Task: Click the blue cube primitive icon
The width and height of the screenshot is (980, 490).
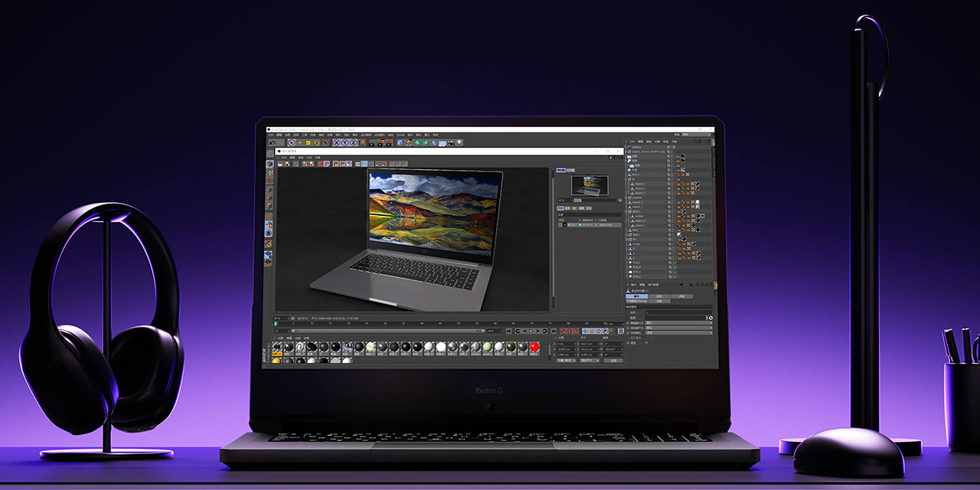Action: coord(399,142)
